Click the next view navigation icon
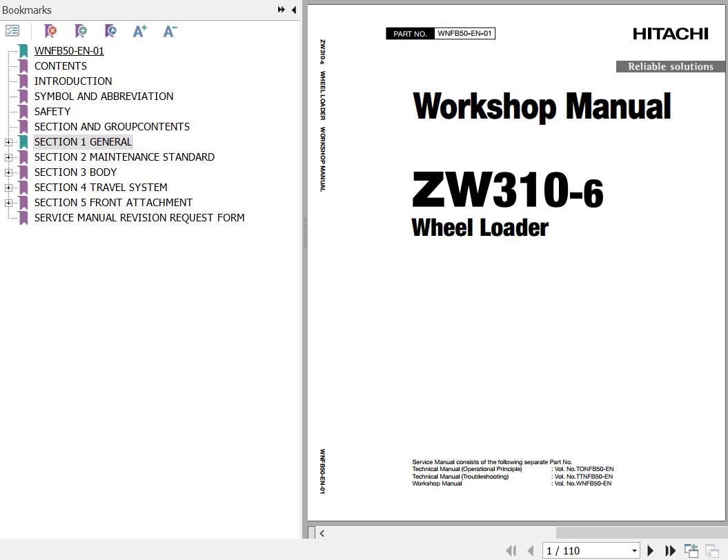The width and height of the screenshot is (728, 560). tap(712, 551)
